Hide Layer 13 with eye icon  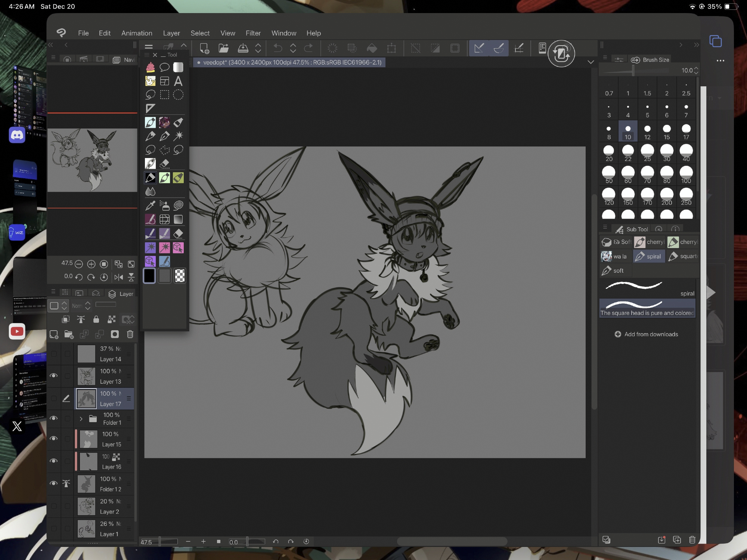[x=54, y=375]
